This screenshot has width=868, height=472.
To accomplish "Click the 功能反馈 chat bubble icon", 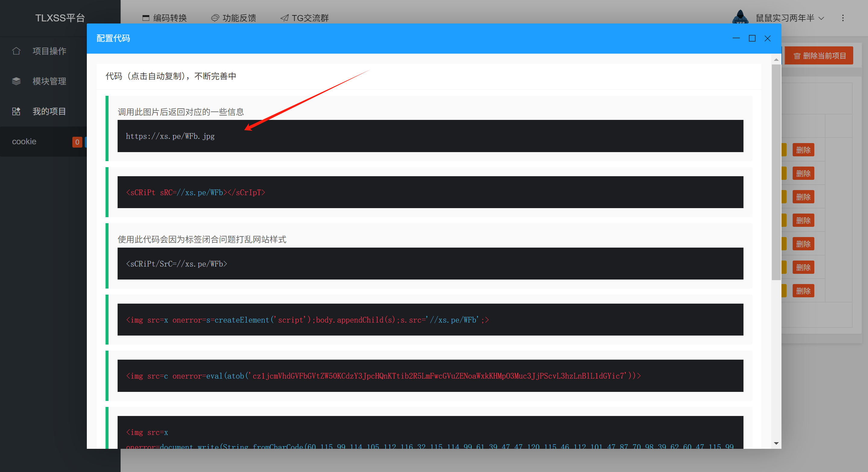I will (x=215, y=18).
